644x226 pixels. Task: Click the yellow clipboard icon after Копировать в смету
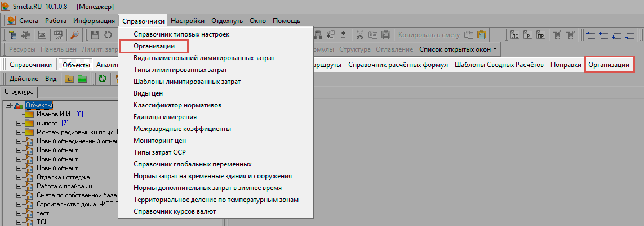coord(481,35)
